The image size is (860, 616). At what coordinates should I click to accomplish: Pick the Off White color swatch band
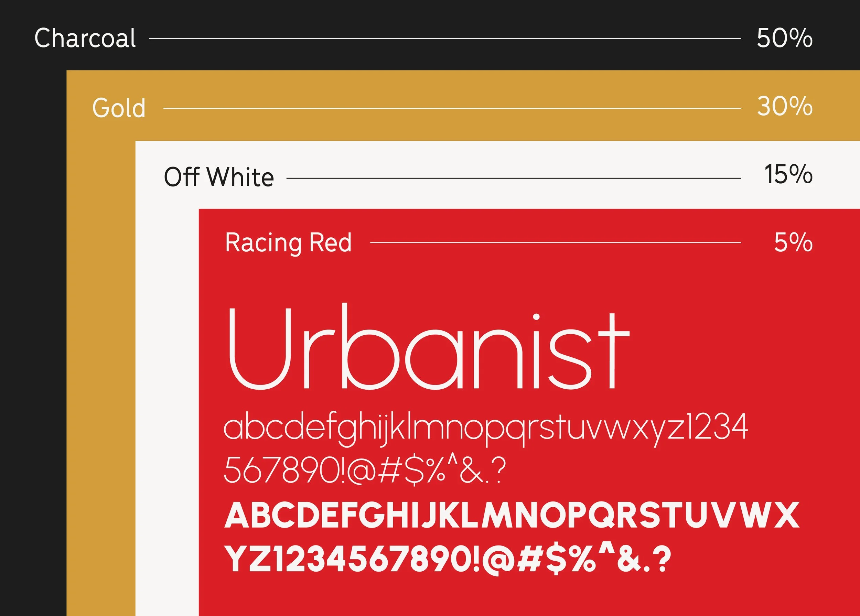[497, 175]
